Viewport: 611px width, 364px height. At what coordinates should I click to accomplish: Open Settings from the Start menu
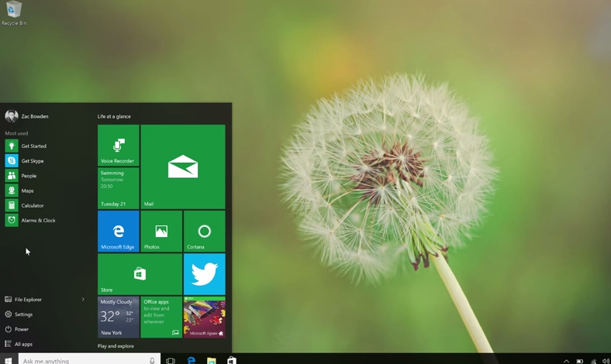(23, 314)
